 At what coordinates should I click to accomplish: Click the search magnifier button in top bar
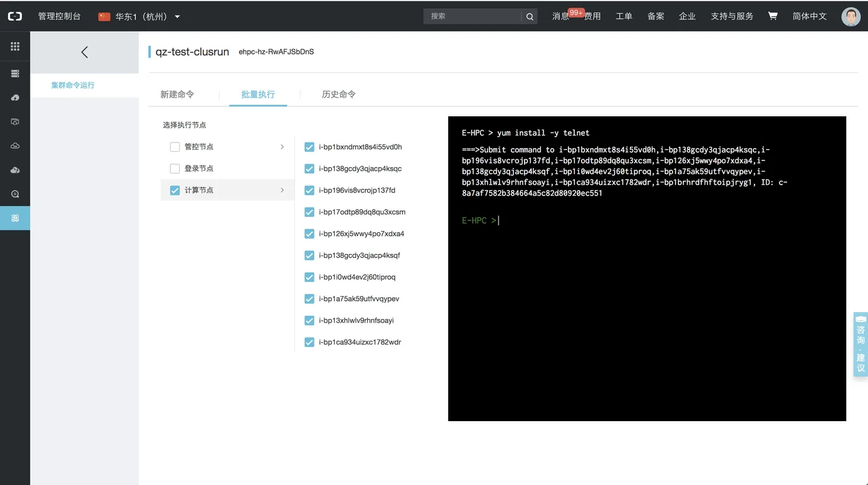pos(529,17)
